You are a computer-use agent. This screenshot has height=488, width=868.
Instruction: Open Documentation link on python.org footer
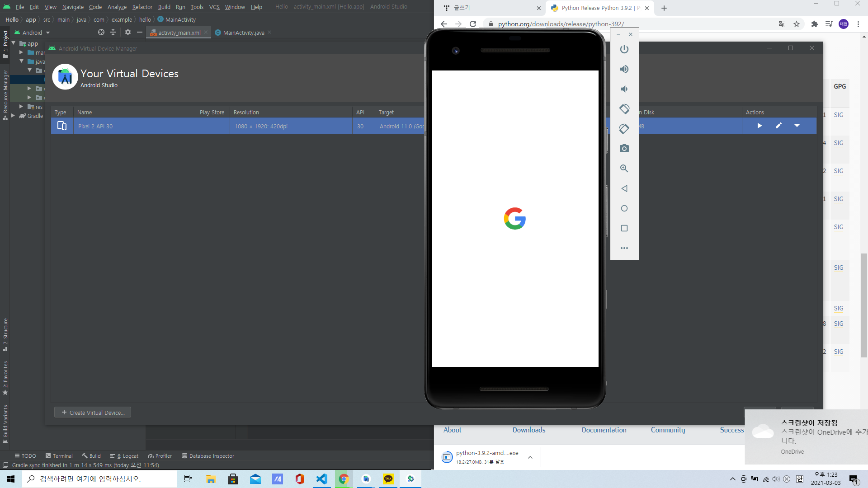pos(604,430)
